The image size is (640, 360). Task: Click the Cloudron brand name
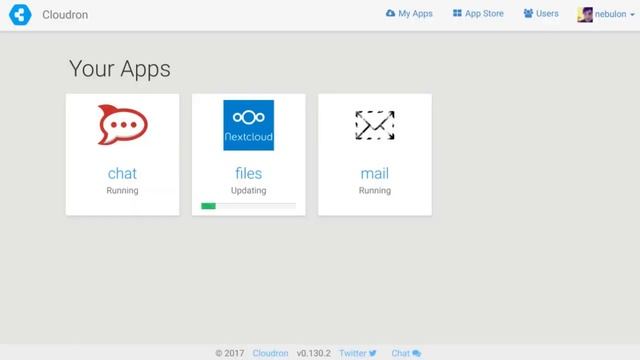(x=65, y=15)
